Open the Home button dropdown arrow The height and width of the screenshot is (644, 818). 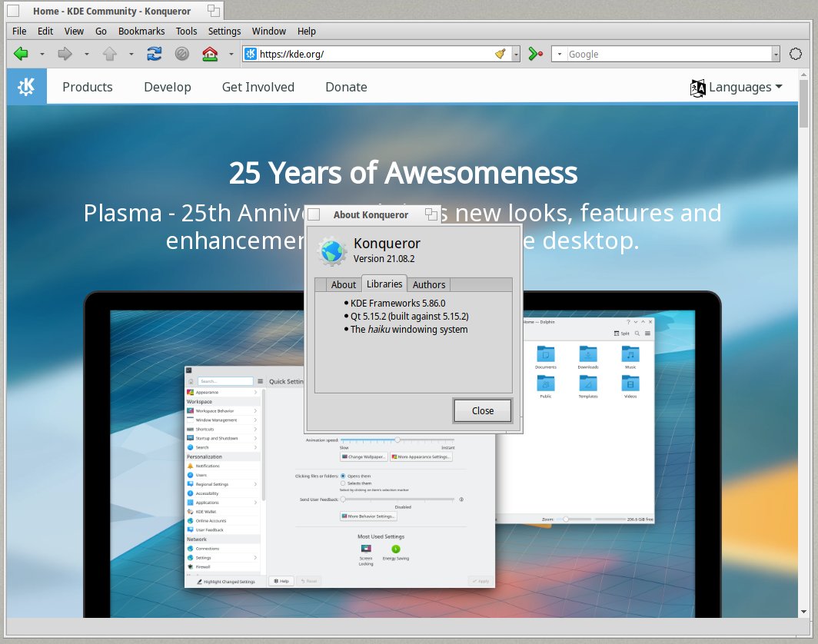click(x=231, y=55)
